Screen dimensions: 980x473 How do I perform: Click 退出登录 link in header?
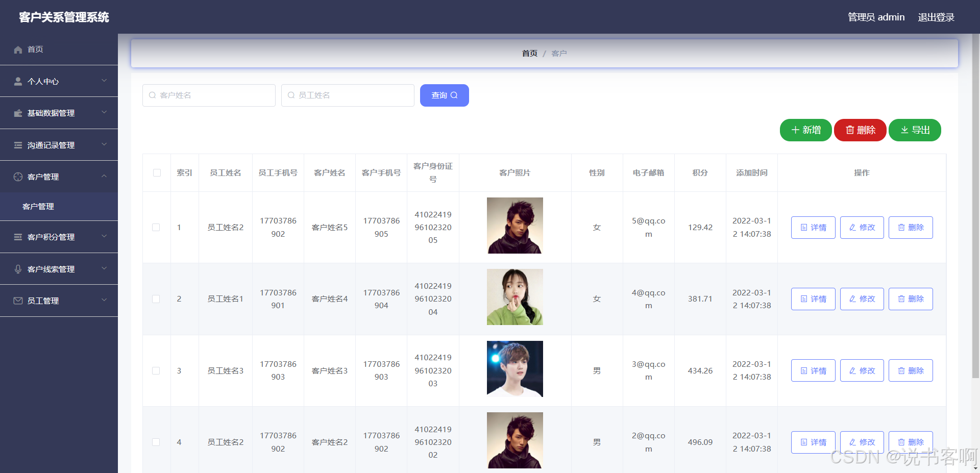pyautogui.click(x=936, y=17)
